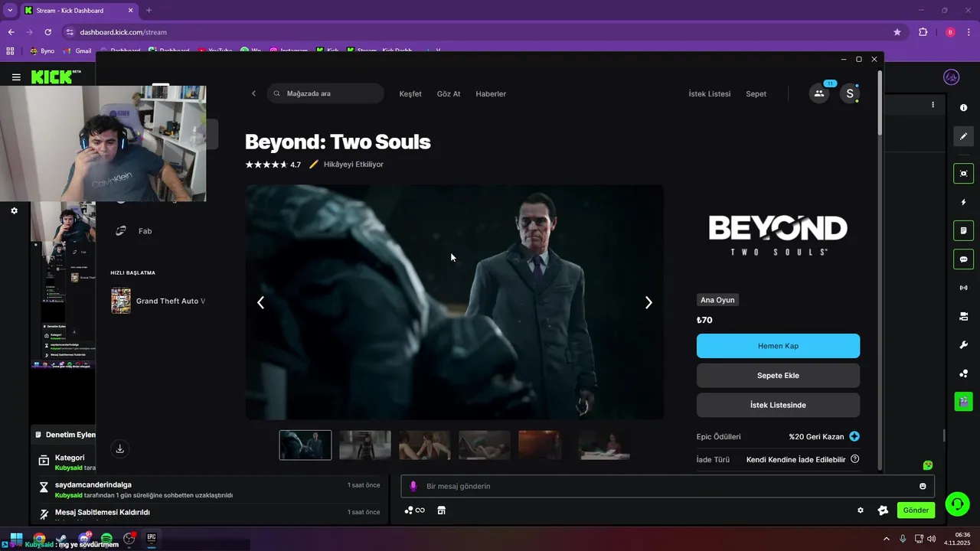Show next screenshot with right arrow

(648, 302)
